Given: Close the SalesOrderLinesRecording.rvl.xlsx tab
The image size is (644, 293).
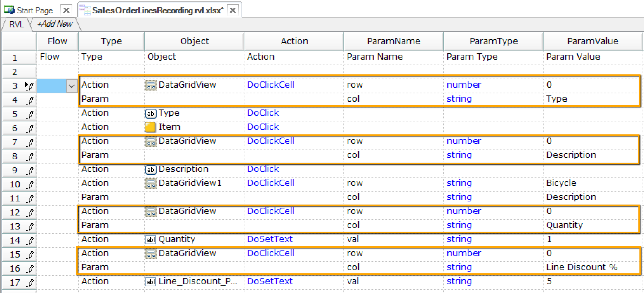Looking at the screenshot, I should coord(232,10).
